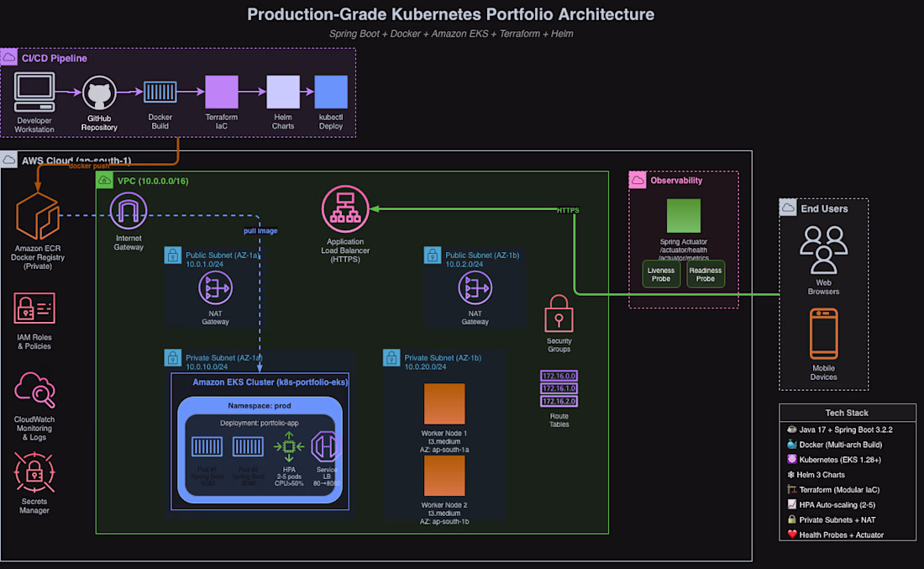Click the NAT Gateway icon in AZ-1b
The image size is (924, 569).
click(x=475, y=288)
